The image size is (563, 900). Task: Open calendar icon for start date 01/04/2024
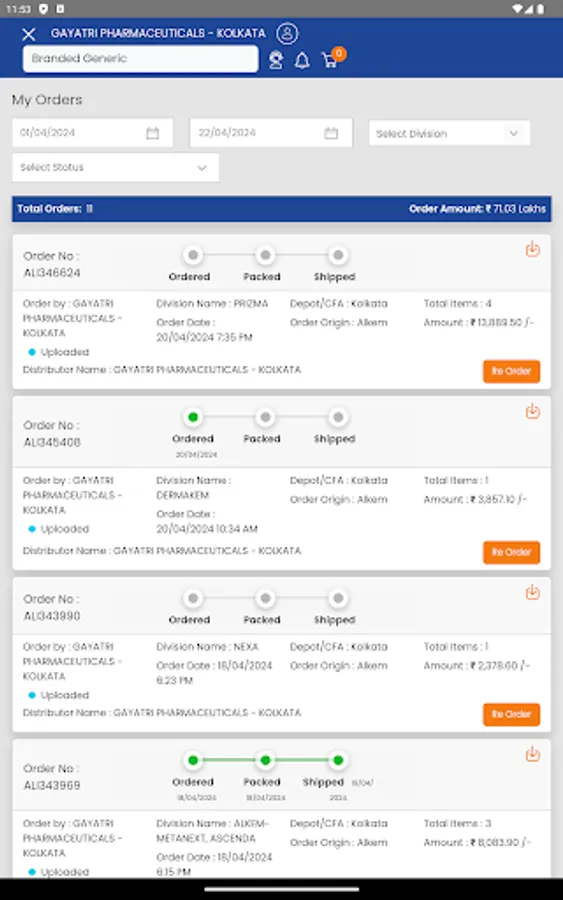[152, 133]
